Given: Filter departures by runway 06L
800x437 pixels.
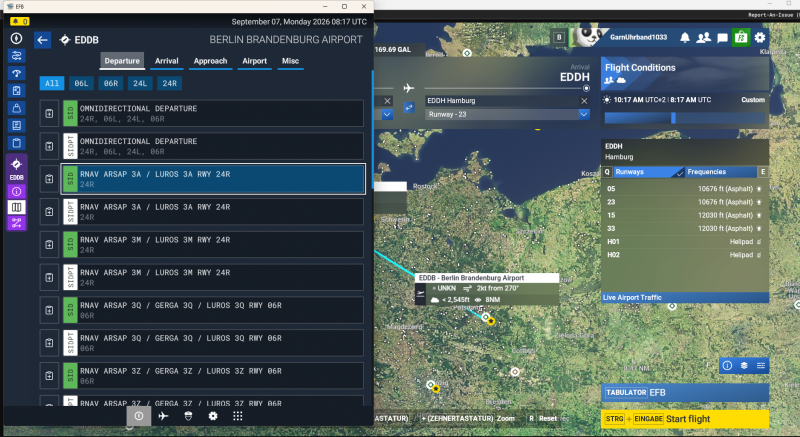Looking at the screenshot, I should [81, 83].
